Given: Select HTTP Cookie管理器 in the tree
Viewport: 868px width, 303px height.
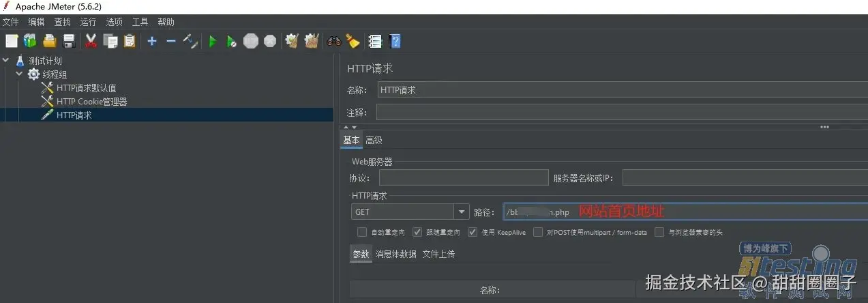Looking at the screenshot, I should [92, 102].
